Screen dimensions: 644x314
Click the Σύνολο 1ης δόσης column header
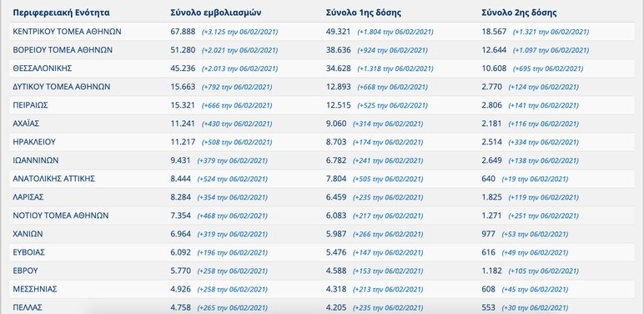[x=364, y=13]
